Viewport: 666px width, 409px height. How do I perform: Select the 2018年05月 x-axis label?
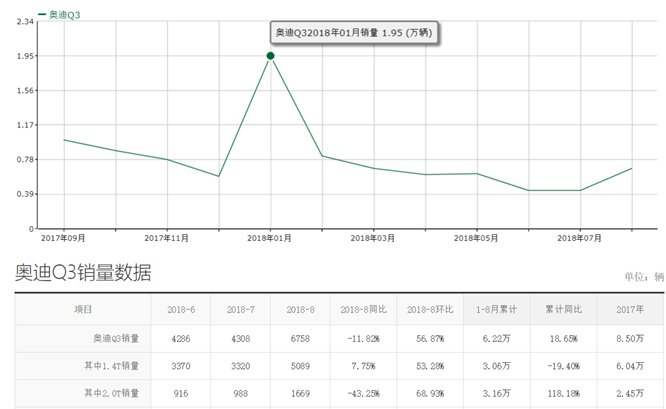coord(476,238)
